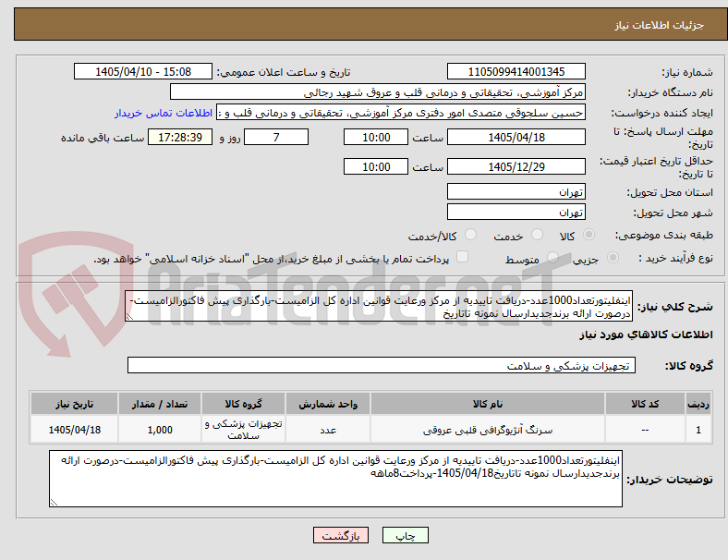Click the table cell تجهیزات پزشکی و سلامت
The width and height of the screenshot is (728, 560).
(x=243, y=430)
